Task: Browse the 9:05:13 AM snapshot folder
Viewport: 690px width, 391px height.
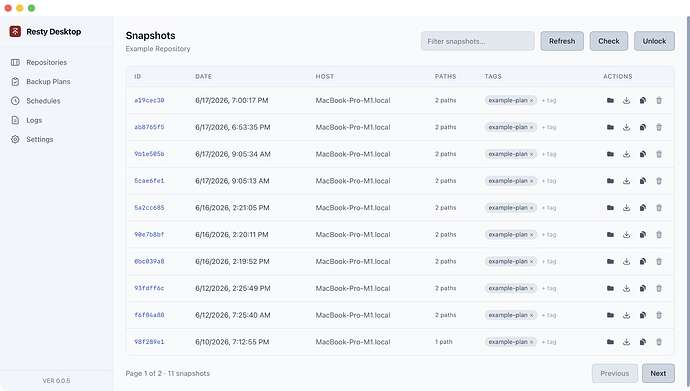Action: (610, 181)
